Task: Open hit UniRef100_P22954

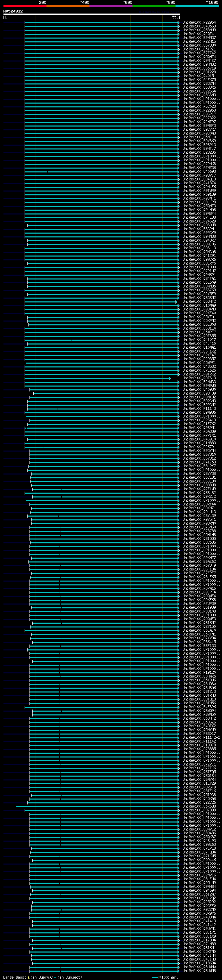Action: 199,23
